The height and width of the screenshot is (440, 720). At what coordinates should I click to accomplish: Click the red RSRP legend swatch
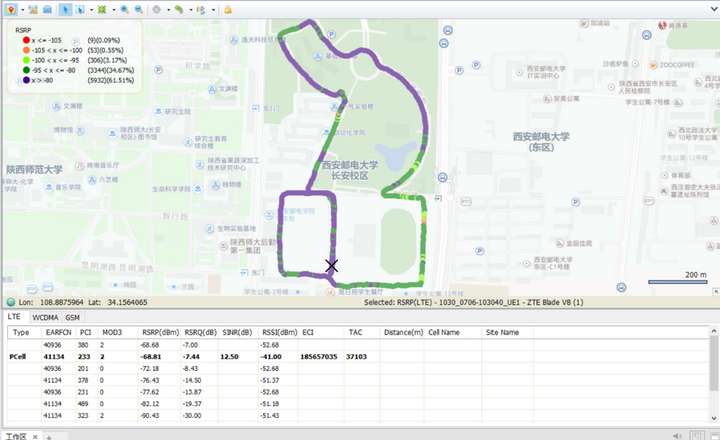tap(26, 40)
